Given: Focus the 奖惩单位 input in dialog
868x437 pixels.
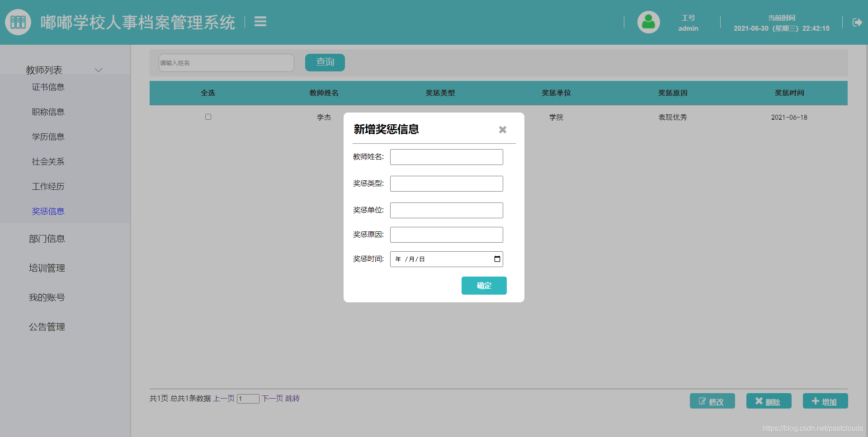Looking at the screenshot, I should point(447,210).
